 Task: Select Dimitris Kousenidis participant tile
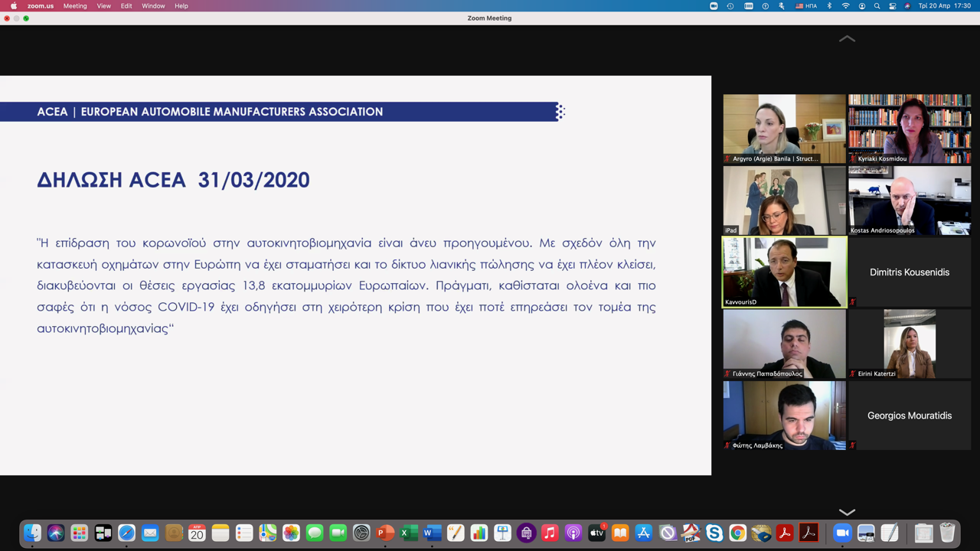point(910,272)
